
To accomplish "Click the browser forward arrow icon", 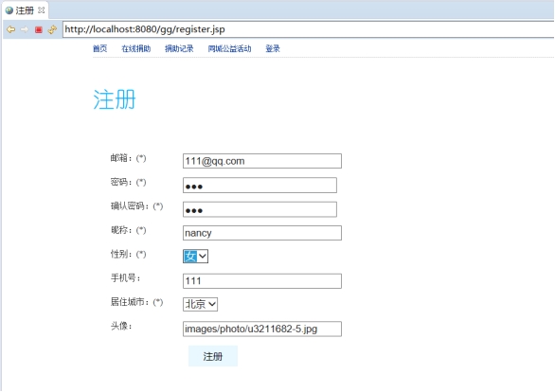I will tap(25, 29).
